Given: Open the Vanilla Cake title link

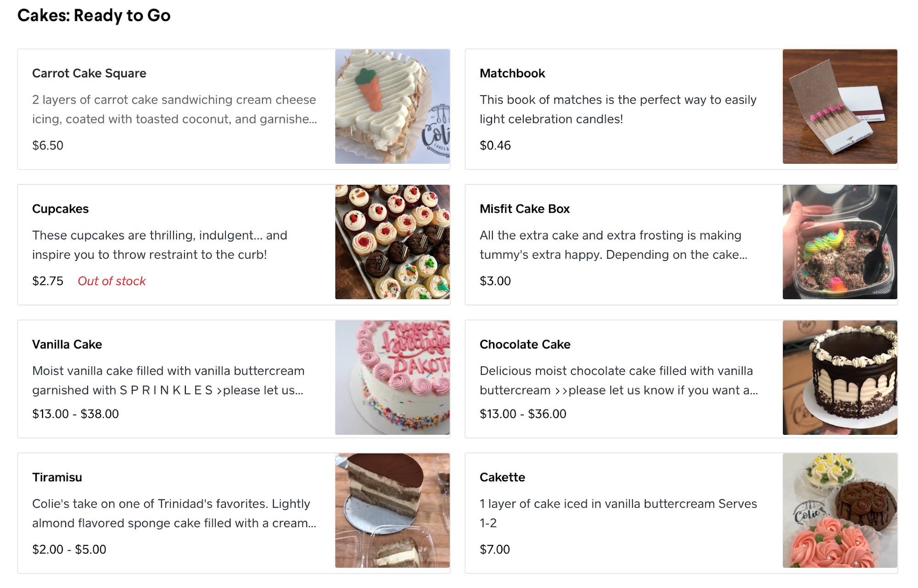Looking at the screenshot, I should (x=67, y=344).
